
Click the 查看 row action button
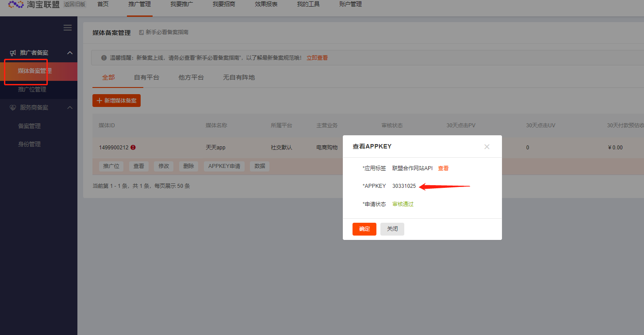coord(139,166)
